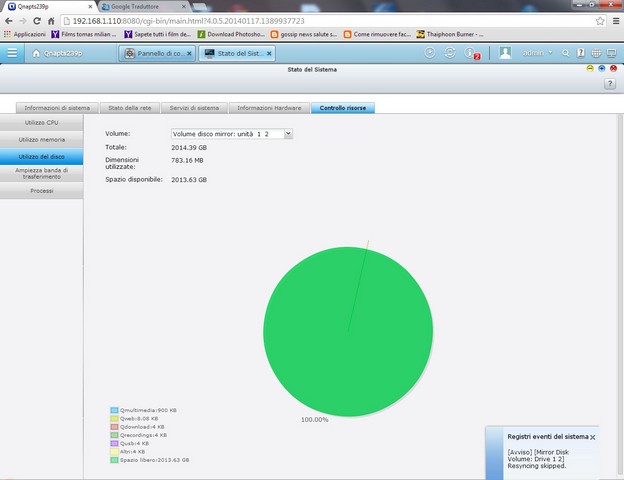Open the background tasks refresh icon

point(451,53)
